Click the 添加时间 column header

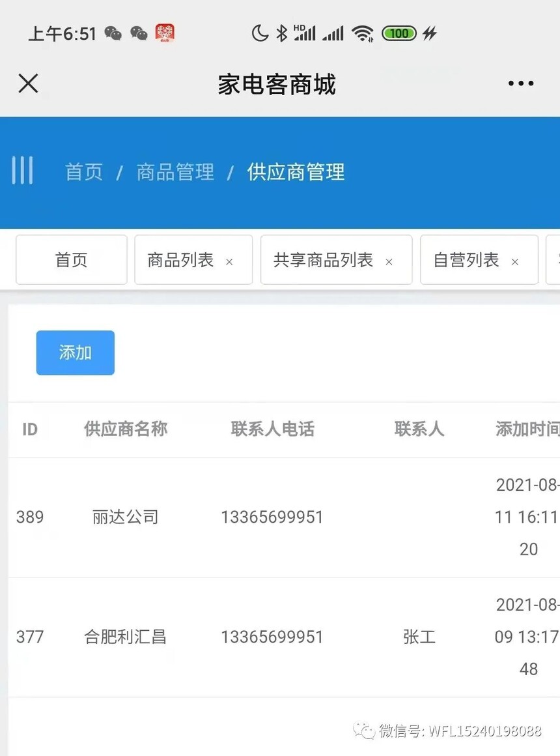[x=527, y=429]
